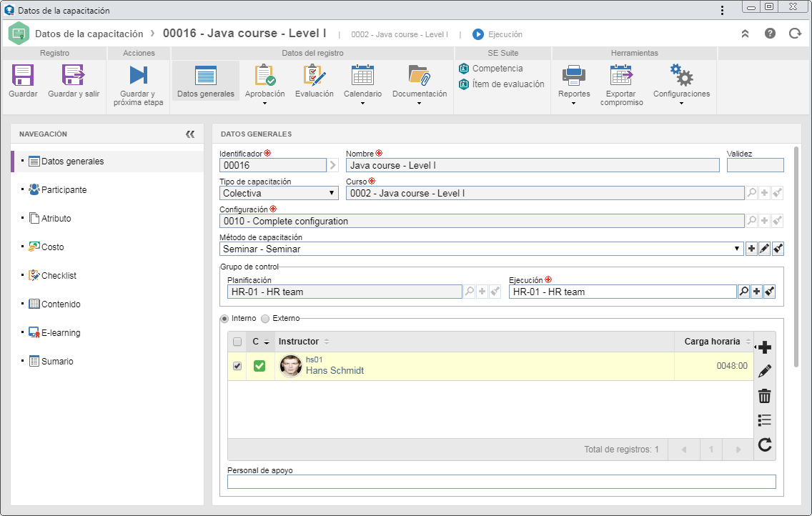Click the instructor list view icon
Screen dimensions: 812x516
tap(765, 420)
